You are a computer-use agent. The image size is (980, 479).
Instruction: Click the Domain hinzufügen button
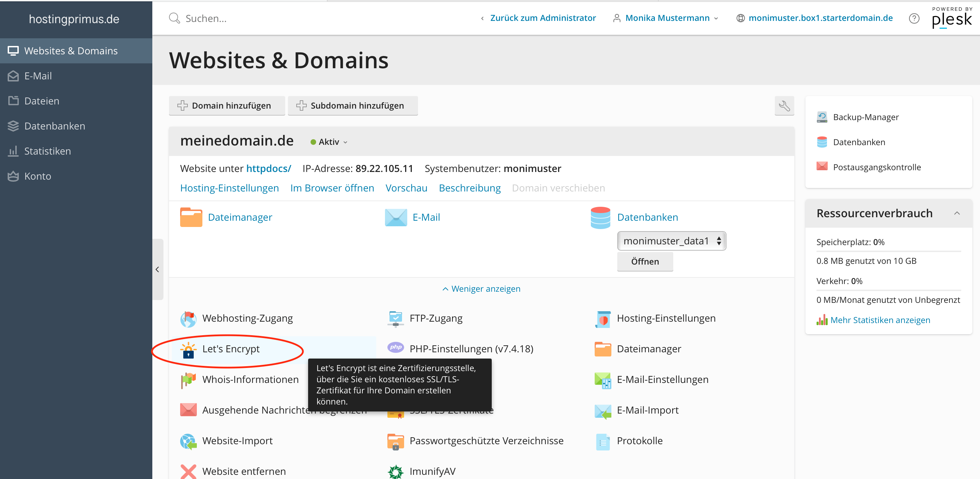(x=227, y=105)
